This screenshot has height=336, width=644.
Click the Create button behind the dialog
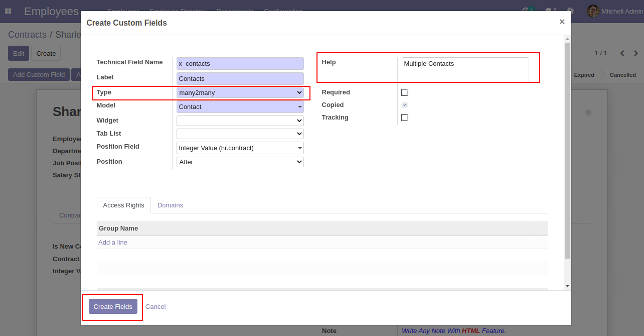tap(46, 53)
